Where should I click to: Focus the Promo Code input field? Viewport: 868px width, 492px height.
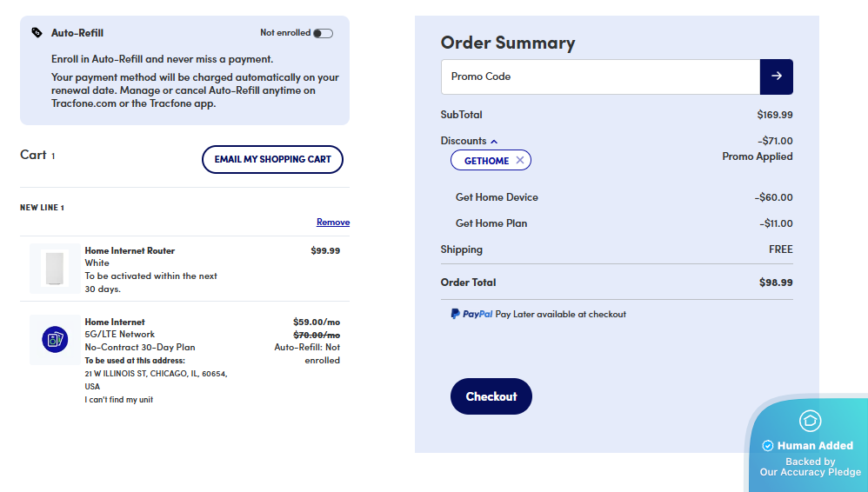point(600,76)
